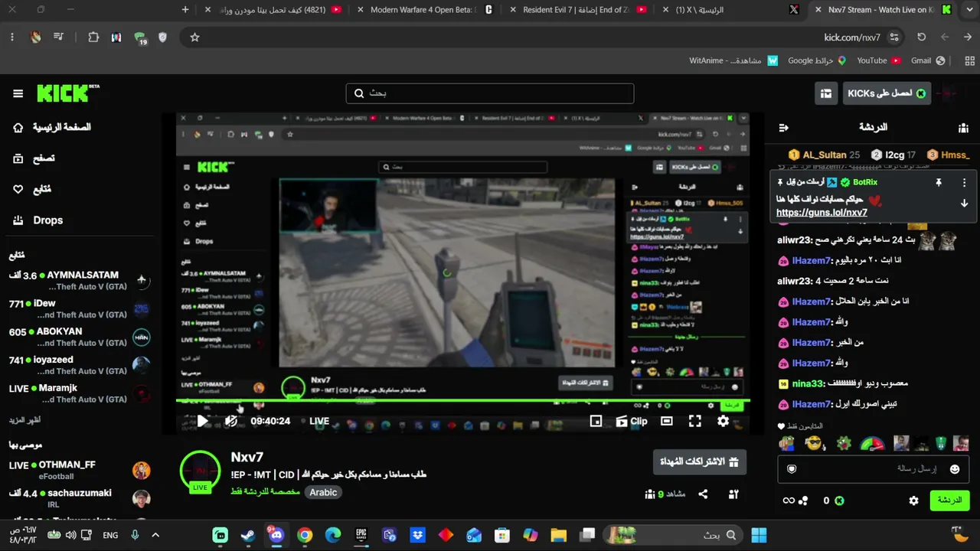Toggle the taskbar microphone icon
This screenshot has width=980, height=551.
[x=135, y=535]
